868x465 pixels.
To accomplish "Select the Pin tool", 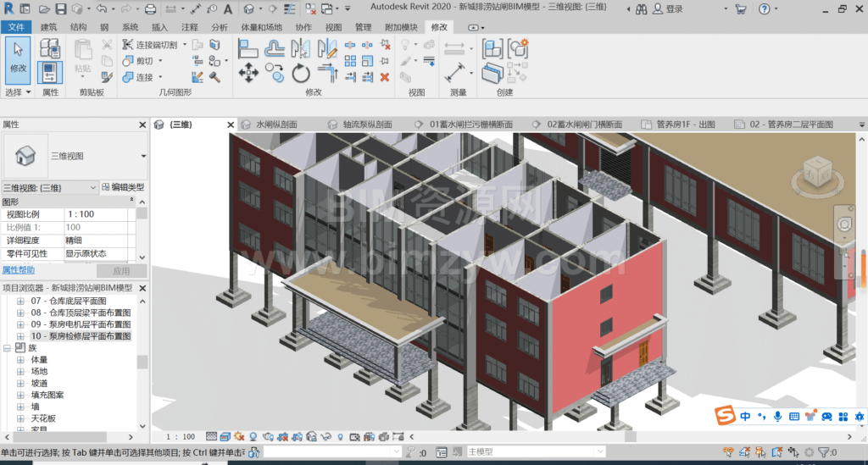I will tap(385, 61).
